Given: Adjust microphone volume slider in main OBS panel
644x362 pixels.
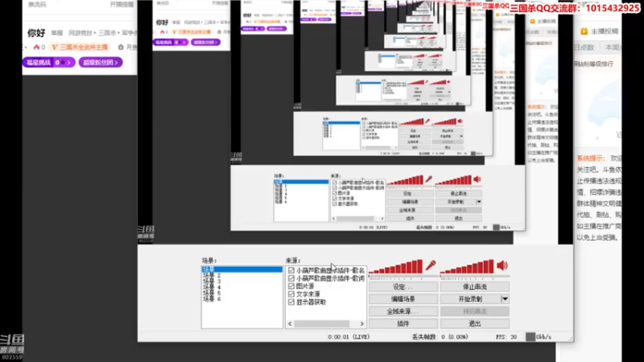Looking at the screenshot, I should (x=403, y=277).
